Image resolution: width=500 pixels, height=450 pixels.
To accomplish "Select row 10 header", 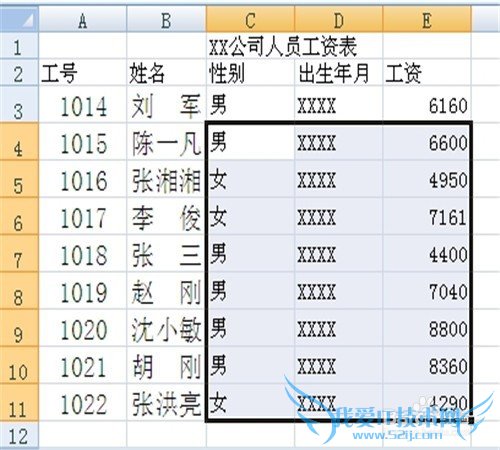I will (19, 365).
